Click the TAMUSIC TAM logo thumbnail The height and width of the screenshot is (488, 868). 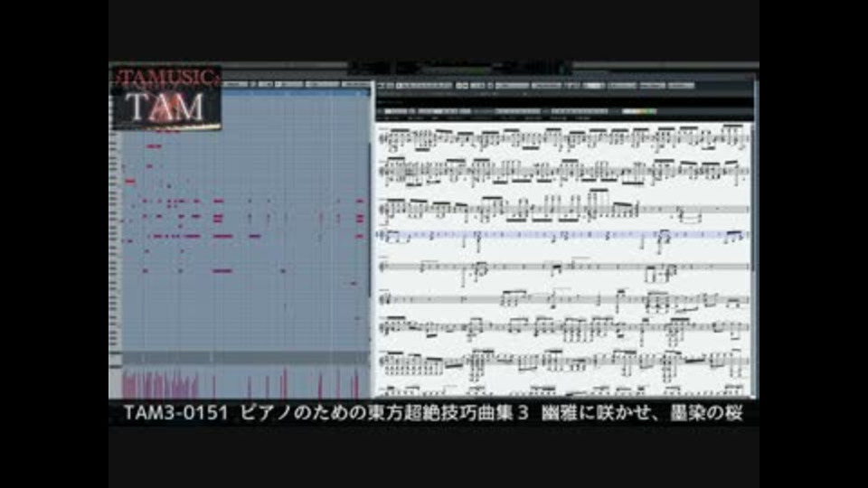(166, 99)
